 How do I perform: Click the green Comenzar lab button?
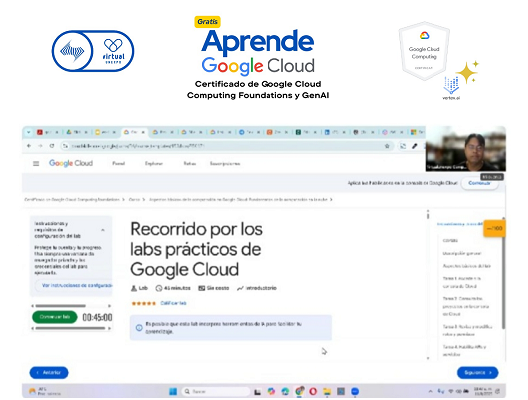(55, 317)
